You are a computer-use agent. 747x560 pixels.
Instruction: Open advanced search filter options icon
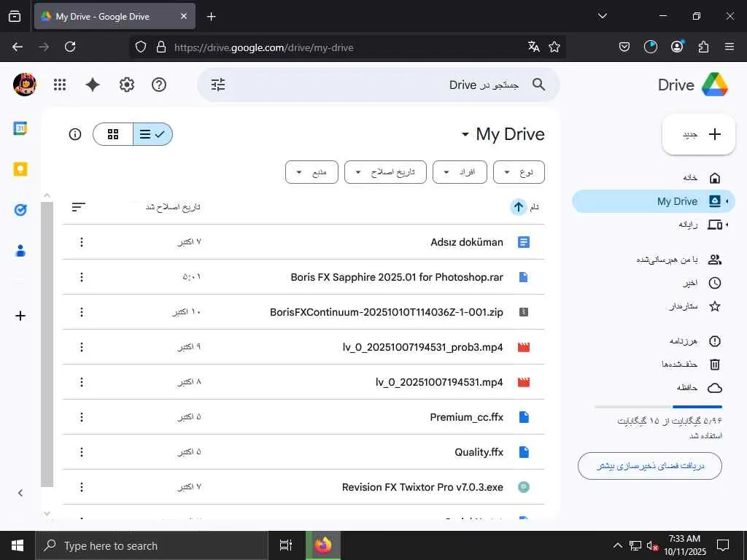(218, 85)
